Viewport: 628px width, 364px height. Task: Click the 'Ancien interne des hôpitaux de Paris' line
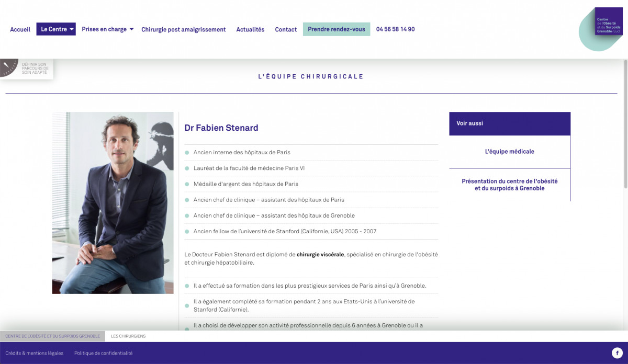click(x=242, y=153)
